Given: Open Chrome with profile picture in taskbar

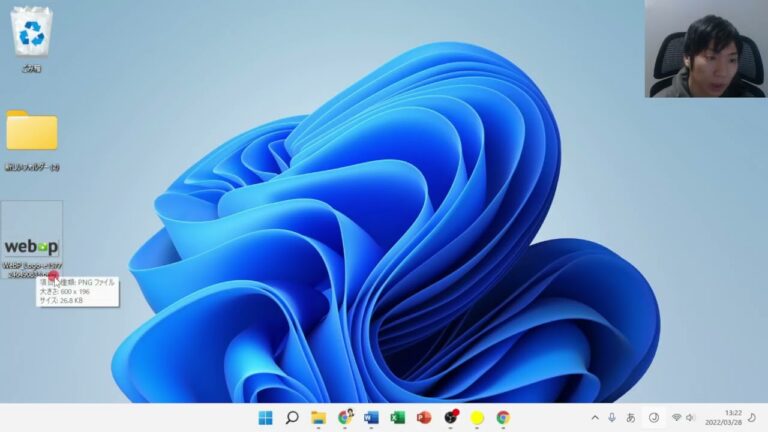Looking at the screenshot, I should tap(345, 417).
